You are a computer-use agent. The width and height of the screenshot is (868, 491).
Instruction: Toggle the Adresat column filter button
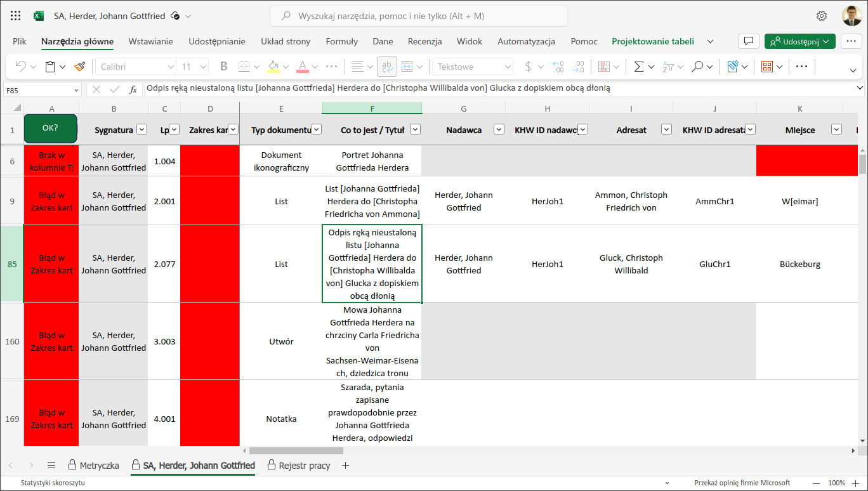click(666, 129)
